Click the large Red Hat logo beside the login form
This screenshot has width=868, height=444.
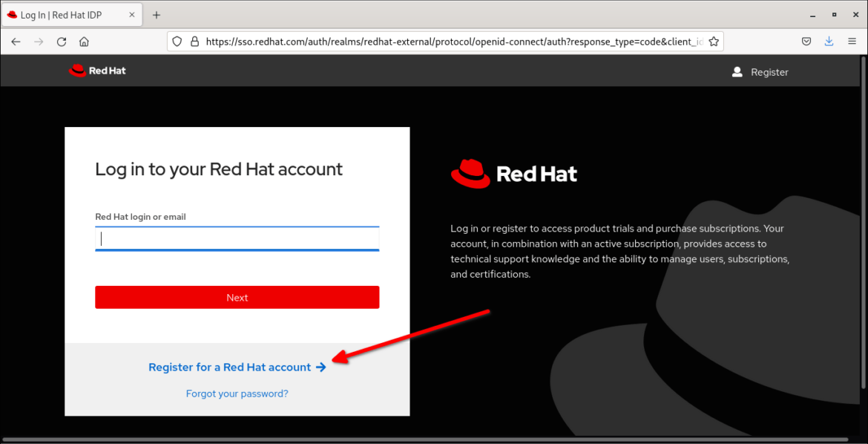pyautogui.click(x=514, y=173)
